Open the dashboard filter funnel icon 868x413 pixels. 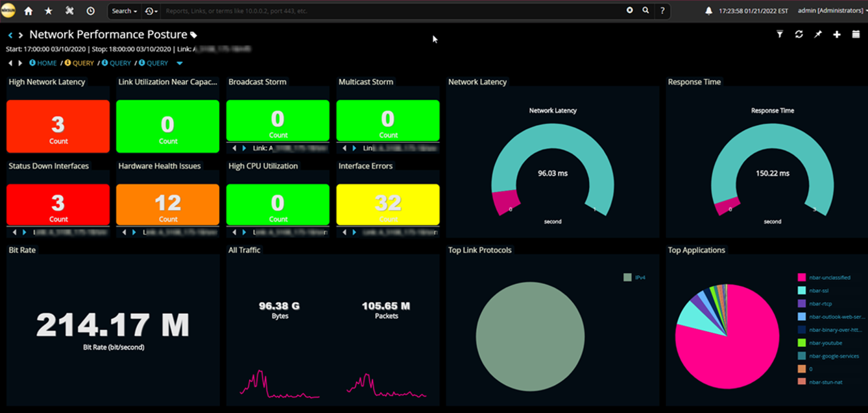pos(780,34)
